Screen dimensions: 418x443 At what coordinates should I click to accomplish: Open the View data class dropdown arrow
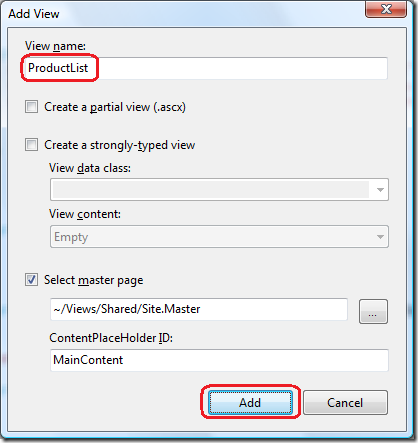click(380, 190)
